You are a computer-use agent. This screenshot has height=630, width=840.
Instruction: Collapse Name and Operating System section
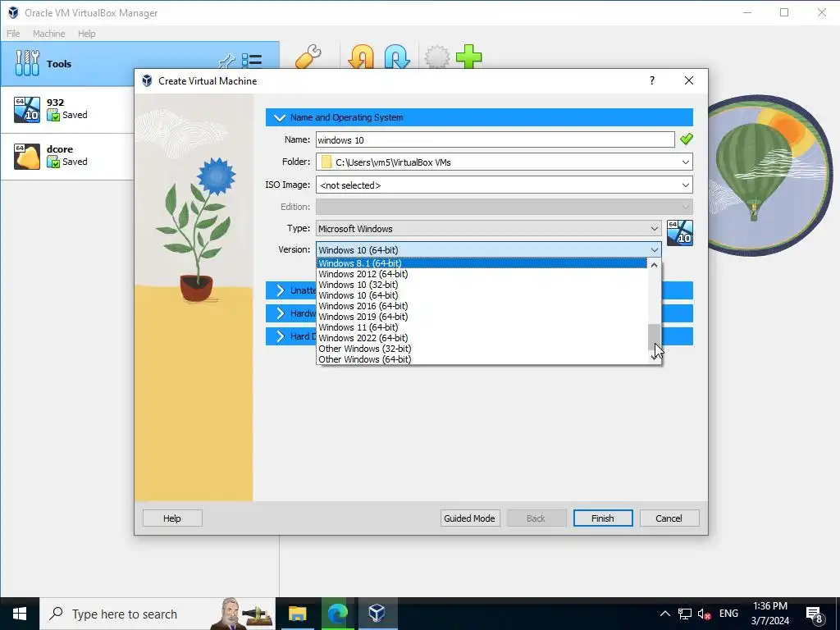click(x=279, y=117)
